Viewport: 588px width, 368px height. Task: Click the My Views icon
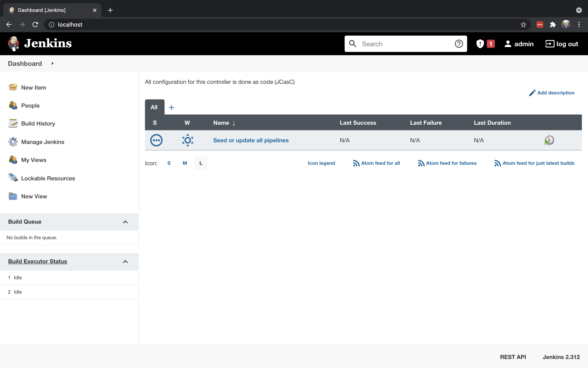pyautogui.click(x=13, y=160)
